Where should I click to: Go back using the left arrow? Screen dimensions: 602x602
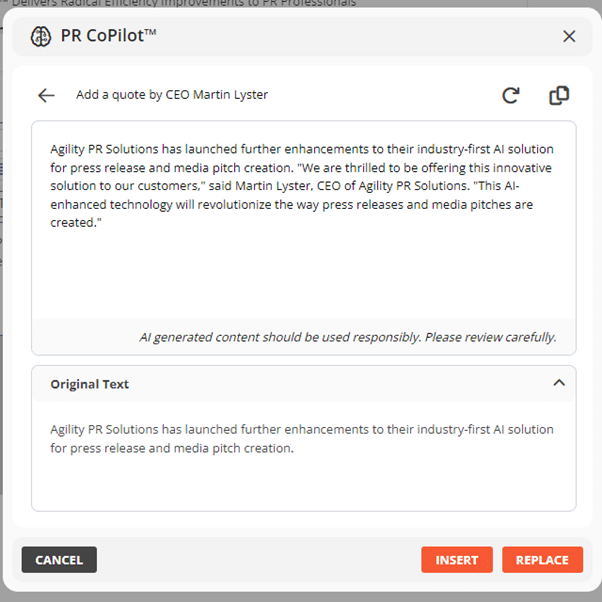coord(46,95)
